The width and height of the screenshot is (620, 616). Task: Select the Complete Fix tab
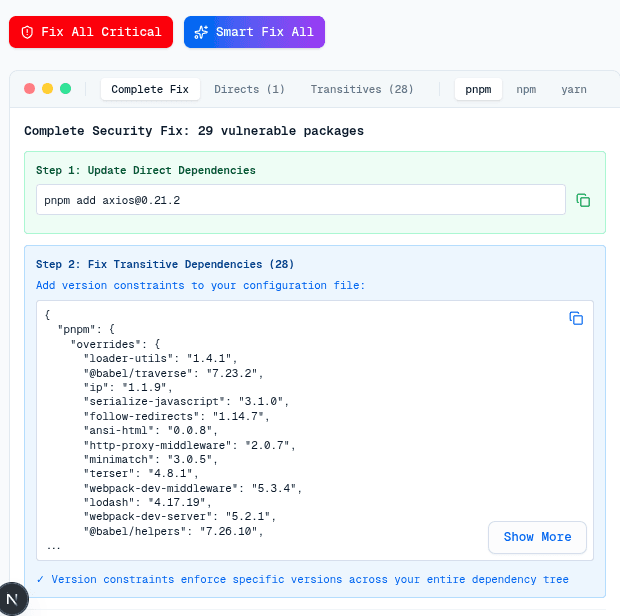[150, 89]
